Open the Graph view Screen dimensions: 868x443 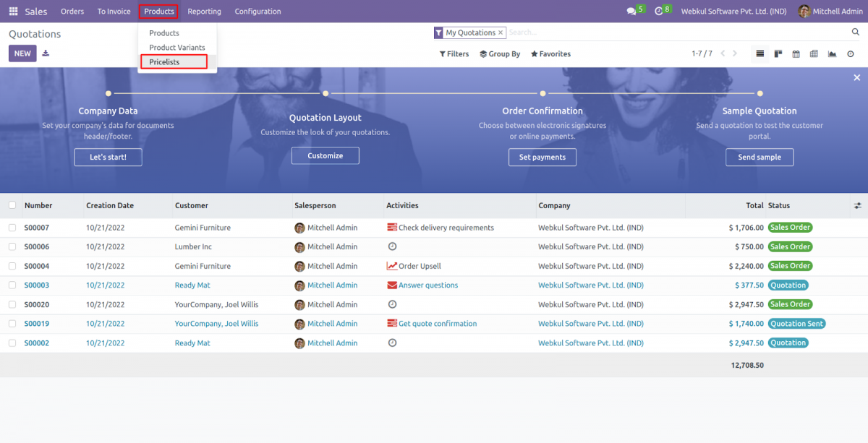coord(832,53)
